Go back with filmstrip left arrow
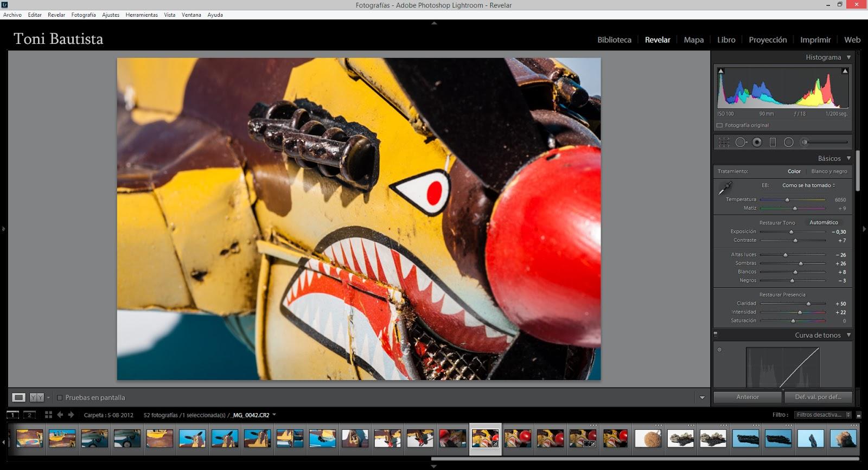Viewport: 868px width, 470px height. 60,415
